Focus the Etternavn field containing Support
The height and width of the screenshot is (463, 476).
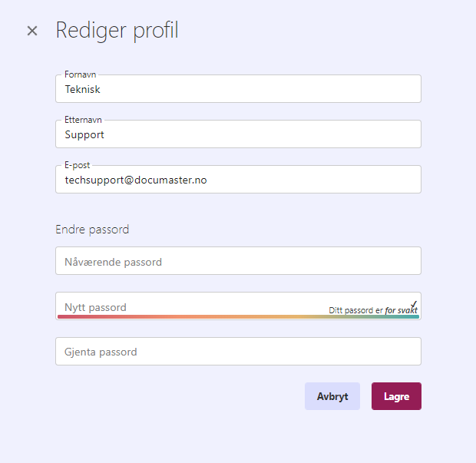coord(238,134)
